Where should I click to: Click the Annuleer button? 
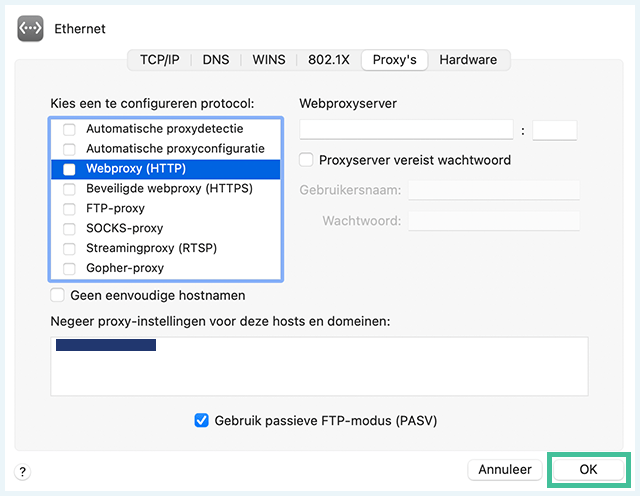(505, 469)
